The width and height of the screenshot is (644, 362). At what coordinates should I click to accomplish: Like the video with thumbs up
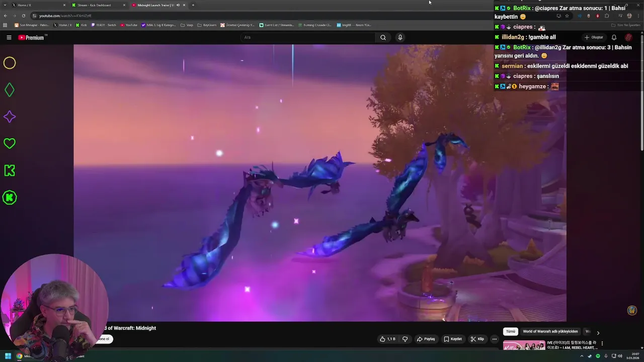click(387, 339)
